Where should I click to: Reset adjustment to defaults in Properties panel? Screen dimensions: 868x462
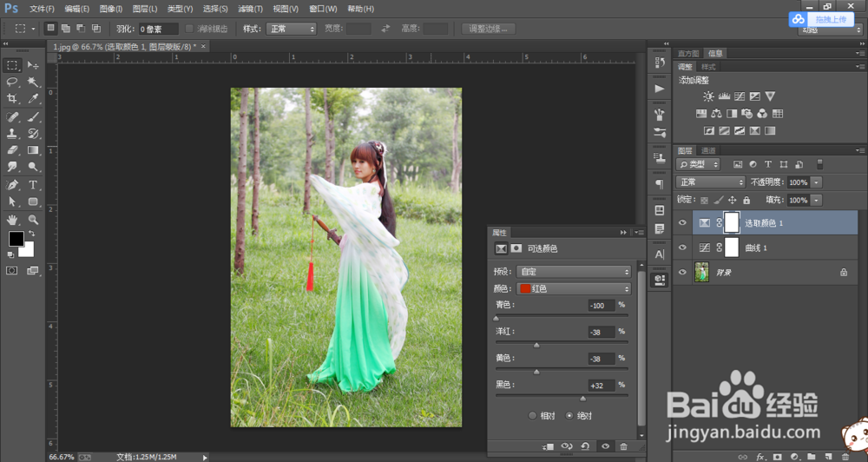[585, 446]
